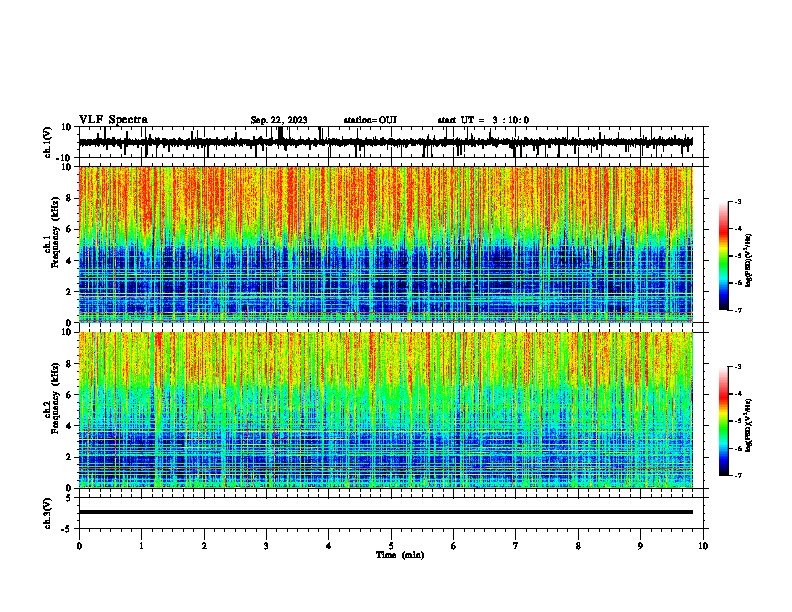Click the time axis tick label "1"

coord(141,546)
